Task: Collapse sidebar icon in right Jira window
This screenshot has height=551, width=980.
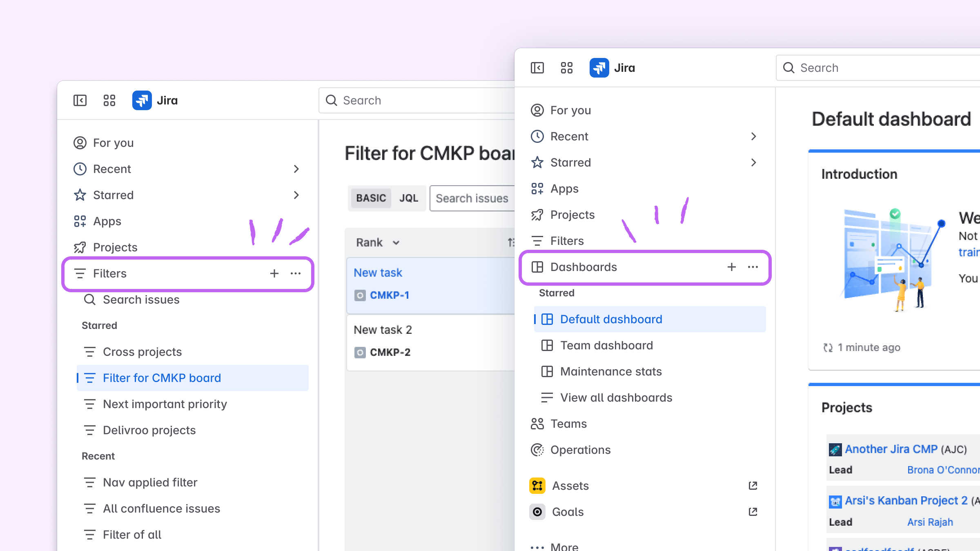Action: coord(537,68)
